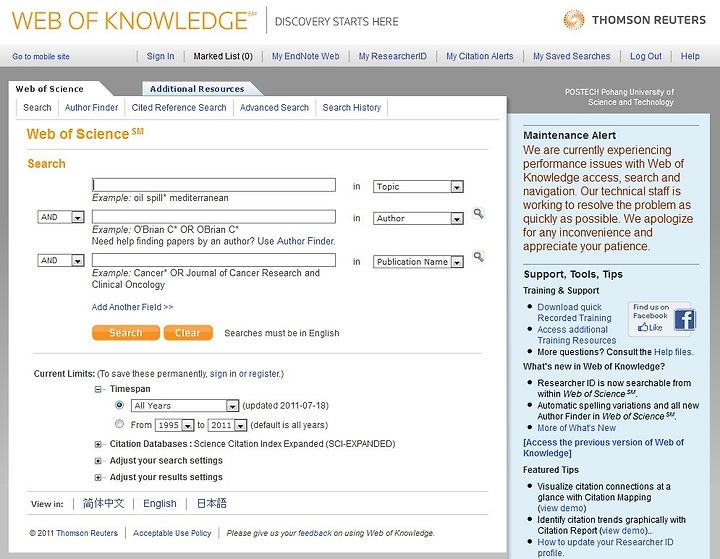Click the sign in or register link
Screen dimensions: 720x559
coord(245,374)
